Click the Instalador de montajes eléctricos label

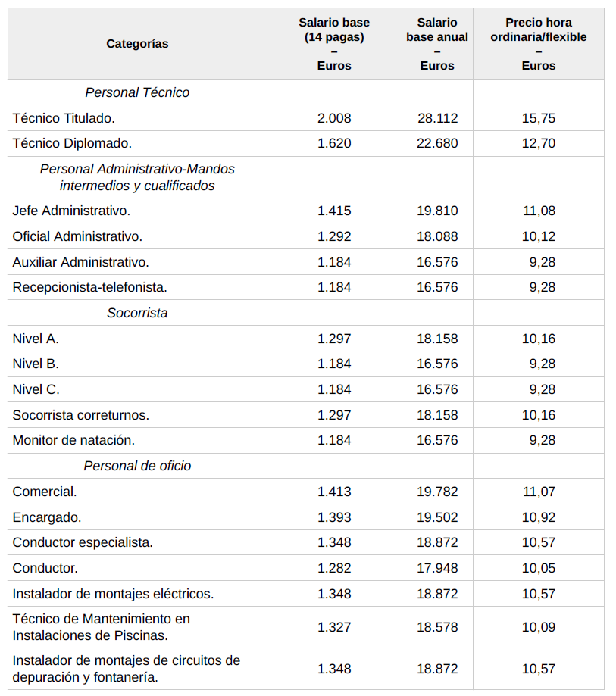point(113,594)
